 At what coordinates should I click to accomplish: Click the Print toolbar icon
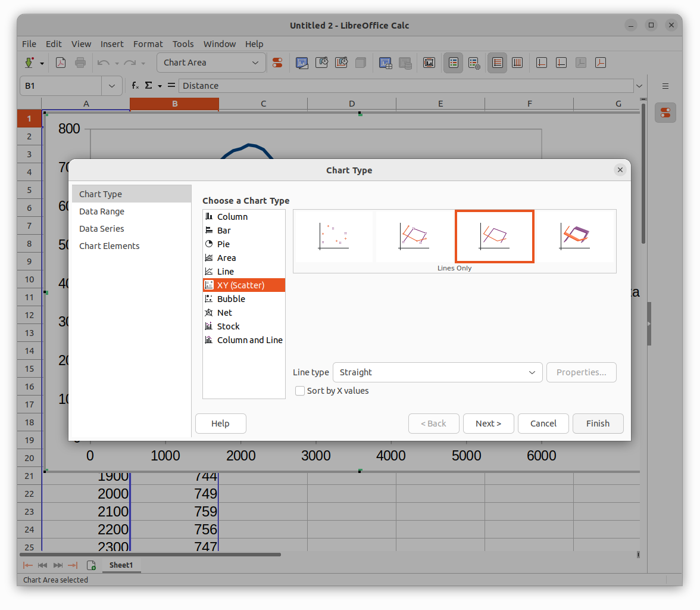(x=80, y=63)
